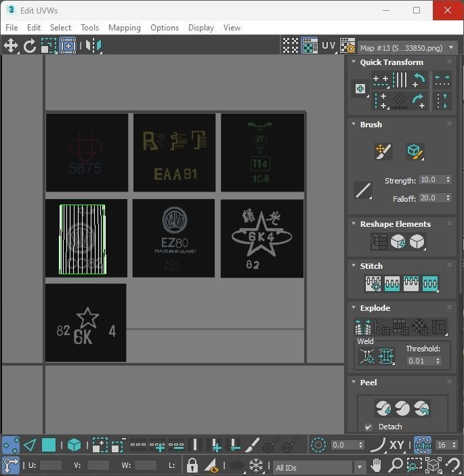Image resolution: width=464 pixels, height=476 pixels.
Task: Click Space Vertically icon
Action: click(442, 101)
